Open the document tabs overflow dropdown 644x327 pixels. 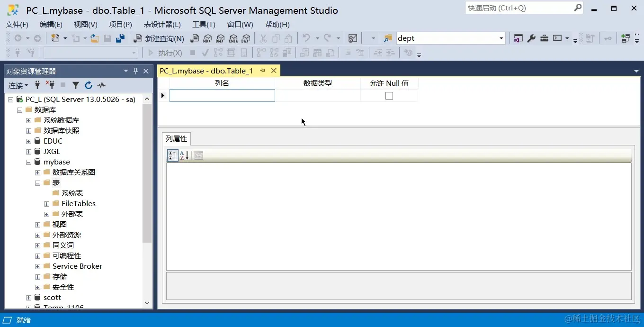click(x=636, y=71)
